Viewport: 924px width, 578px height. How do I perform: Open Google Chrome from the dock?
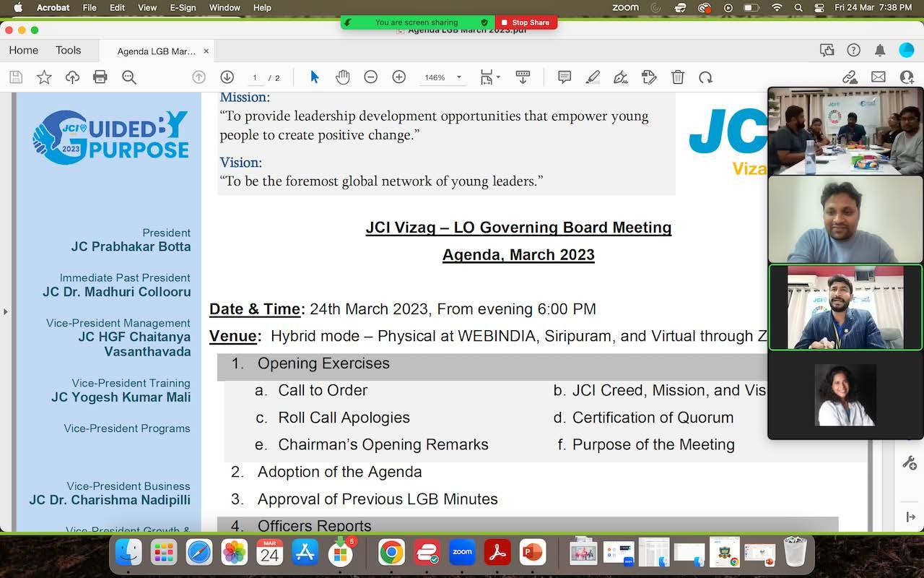(391, 553)
